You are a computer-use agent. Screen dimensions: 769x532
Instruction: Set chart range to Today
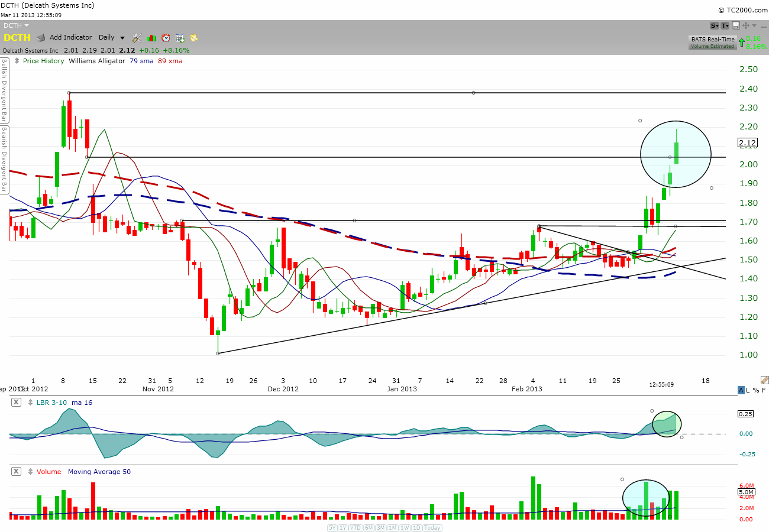tap(432, 528)
